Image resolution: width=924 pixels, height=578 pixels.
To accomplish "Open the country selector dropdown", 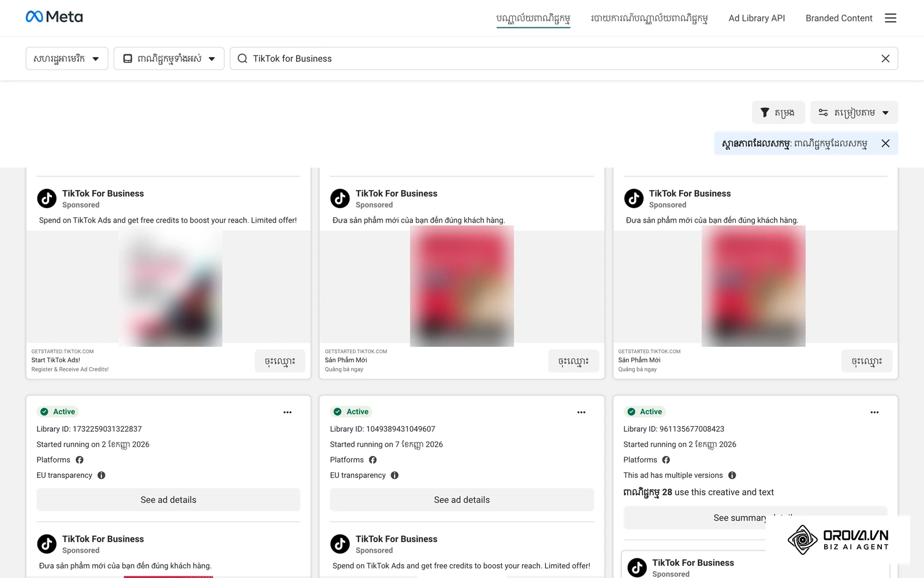I will (67, 58).
